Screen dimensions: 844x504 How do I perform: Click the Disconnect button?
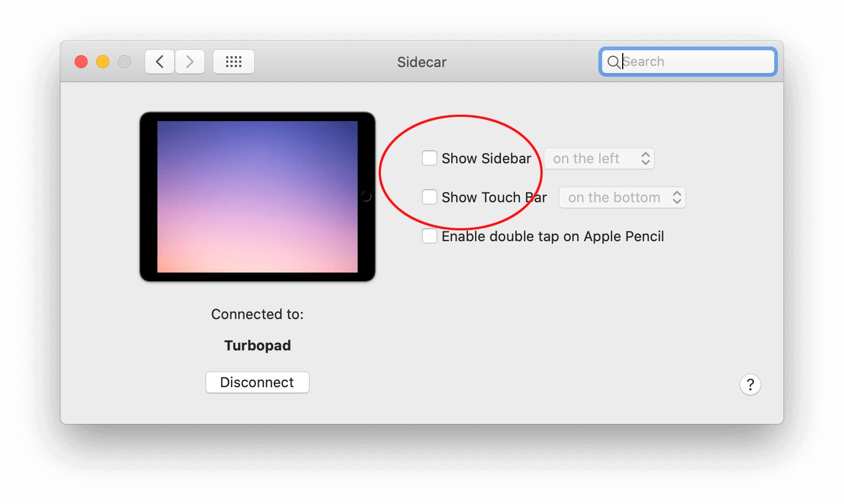[258, 382]
